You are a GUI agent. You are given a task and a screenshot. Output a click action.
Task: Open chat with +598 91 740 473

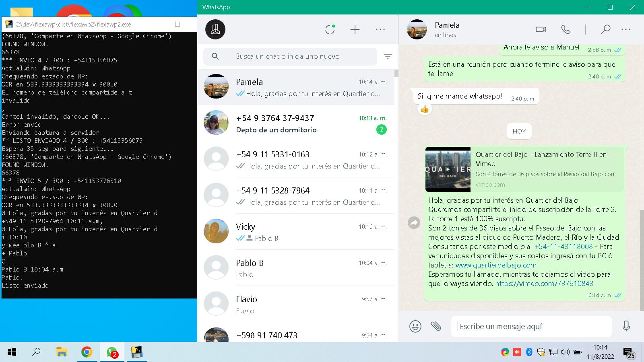click(296, 333)
